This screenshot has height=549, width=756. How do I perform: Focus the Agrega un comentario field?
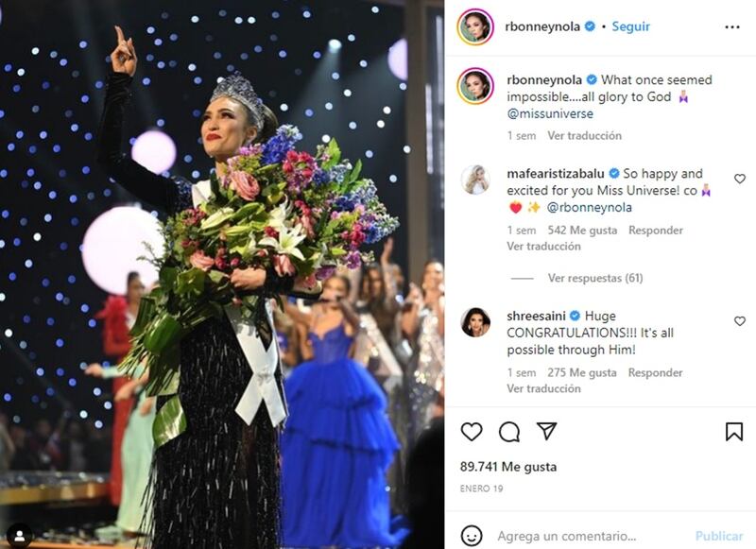pos(566,536)
